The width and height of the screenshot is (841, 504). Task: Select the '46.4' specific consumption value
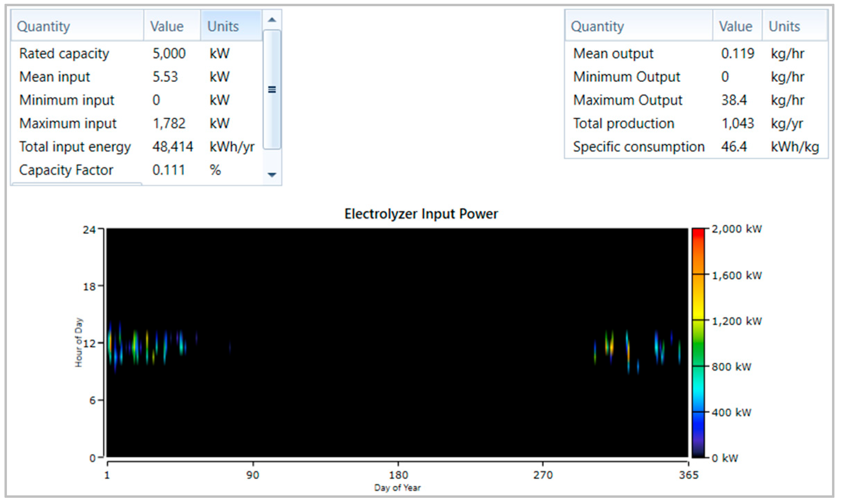[734, 147]
